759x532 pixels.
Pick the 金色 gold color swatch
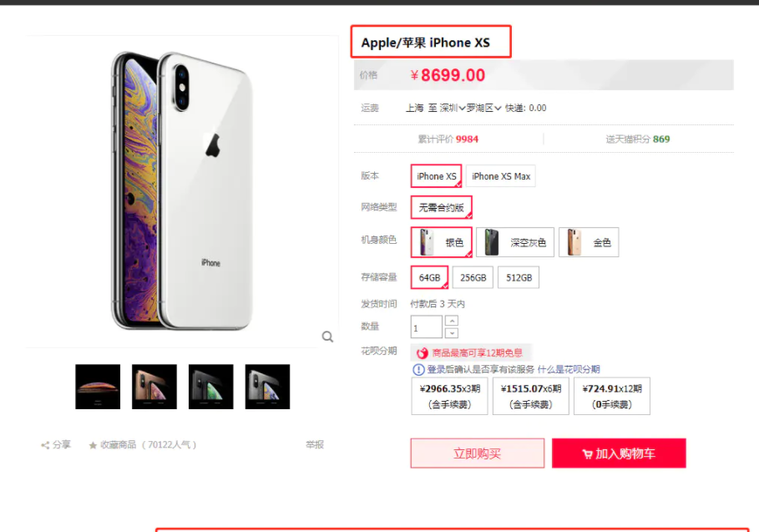(x=589, y=242)
